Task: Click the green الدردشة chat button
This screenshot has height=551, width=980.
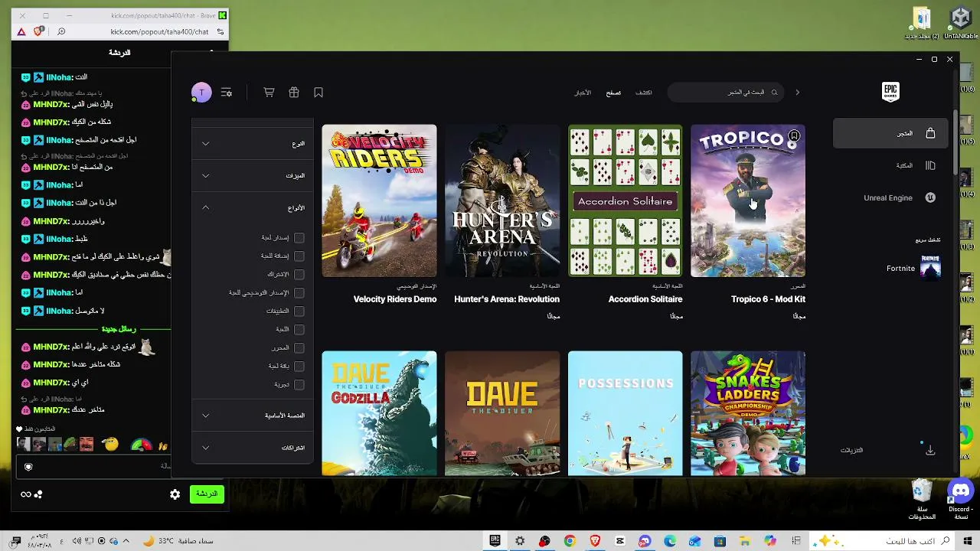Action: [x=207, y=494]
